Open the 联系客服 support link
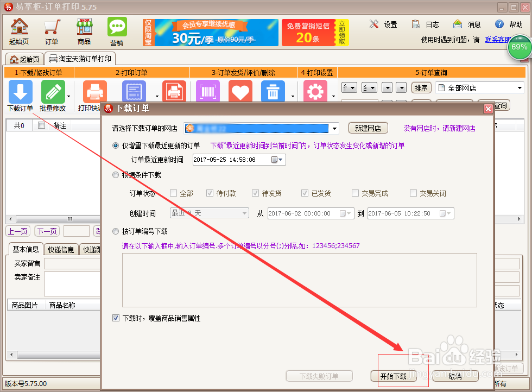 point(498,39)
